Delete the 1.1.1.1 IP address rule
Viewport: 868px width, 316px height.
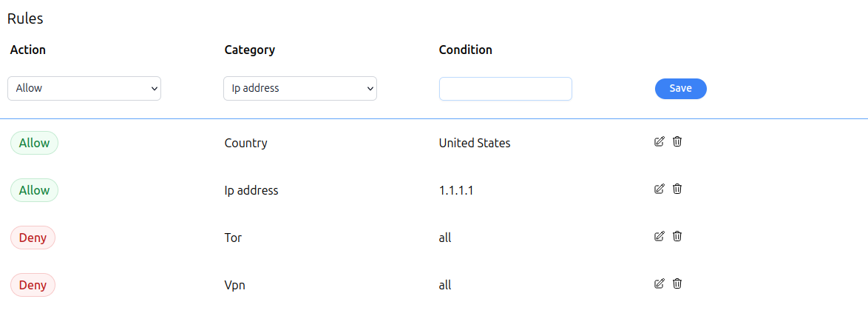(x=677, y=189)
